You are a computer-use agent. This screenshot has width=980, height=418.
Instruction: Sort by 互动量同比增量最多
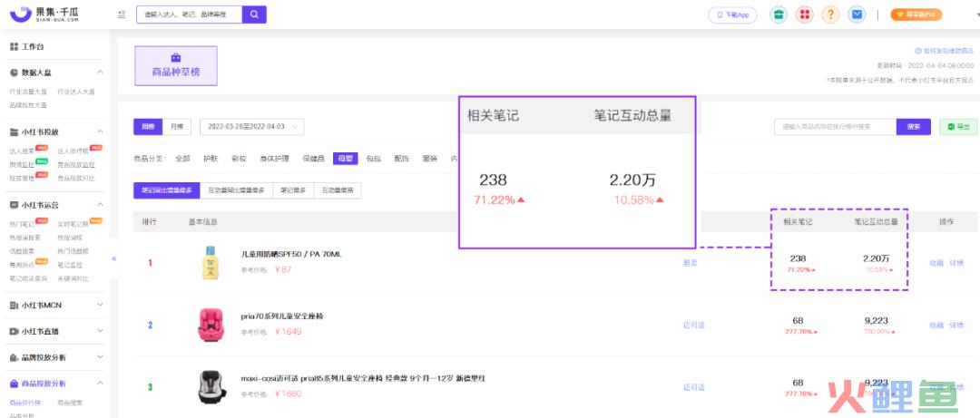click(x=236, y=190)
